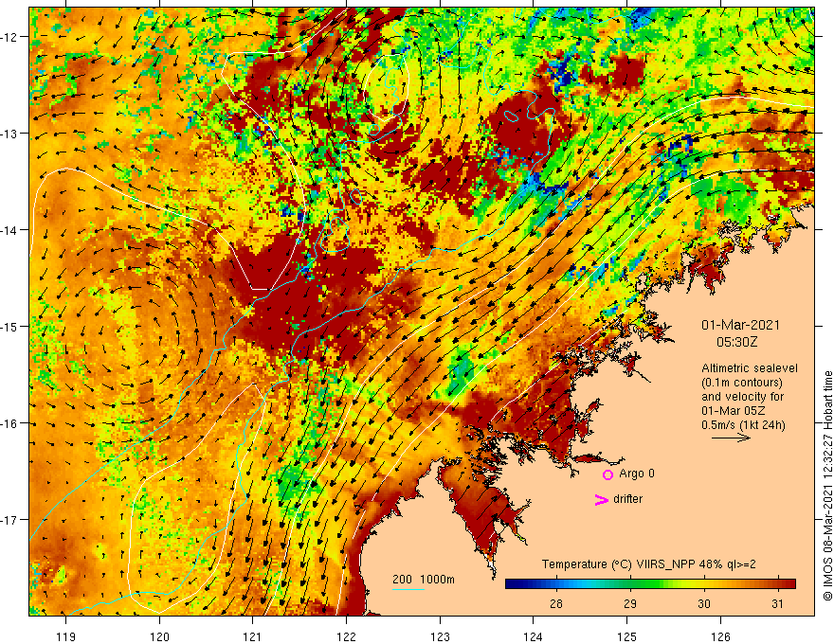Click the '30' colorbar tick label
This screenshot has width=834, height=644.
pos(704,604)
